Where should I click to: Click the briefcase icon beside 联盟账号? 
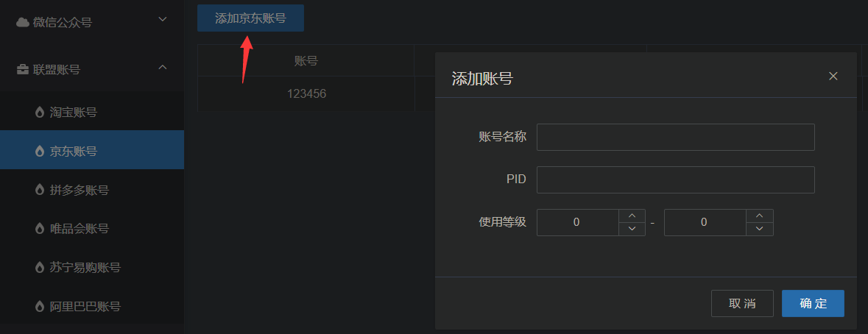(23, 70)
